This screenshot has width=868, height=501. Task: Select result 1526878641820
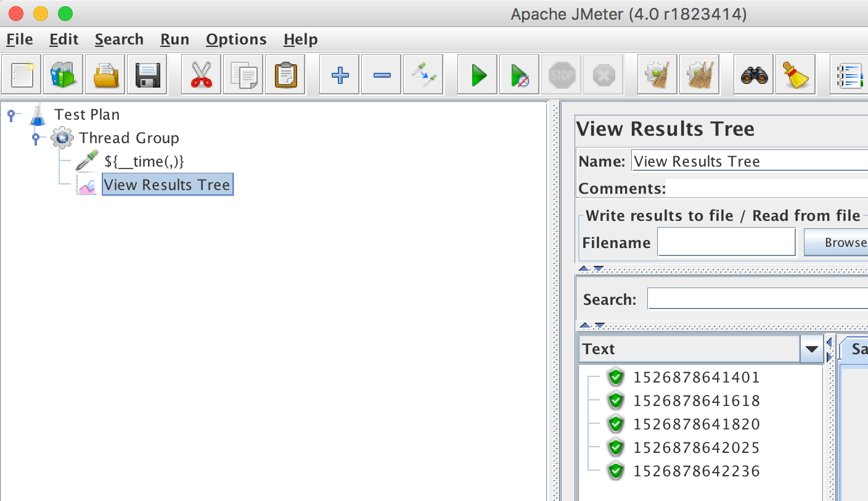pos(697,424)
